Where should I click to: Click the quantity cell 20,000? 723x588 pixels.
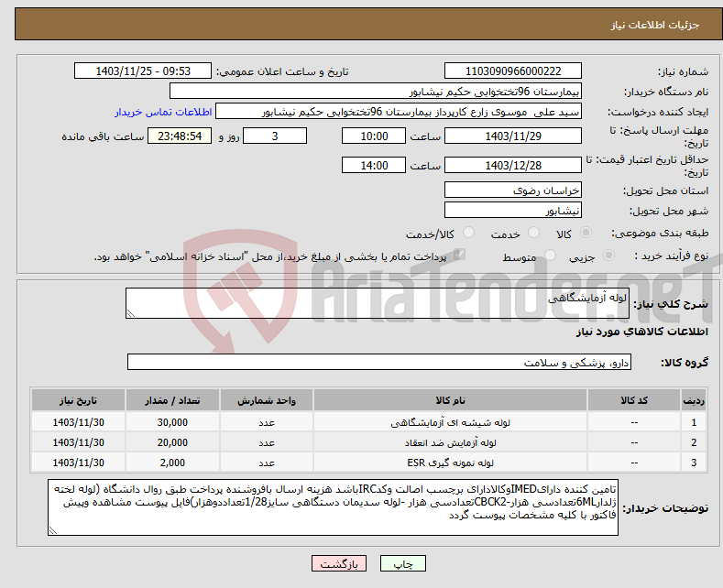[x=172, y=442]
